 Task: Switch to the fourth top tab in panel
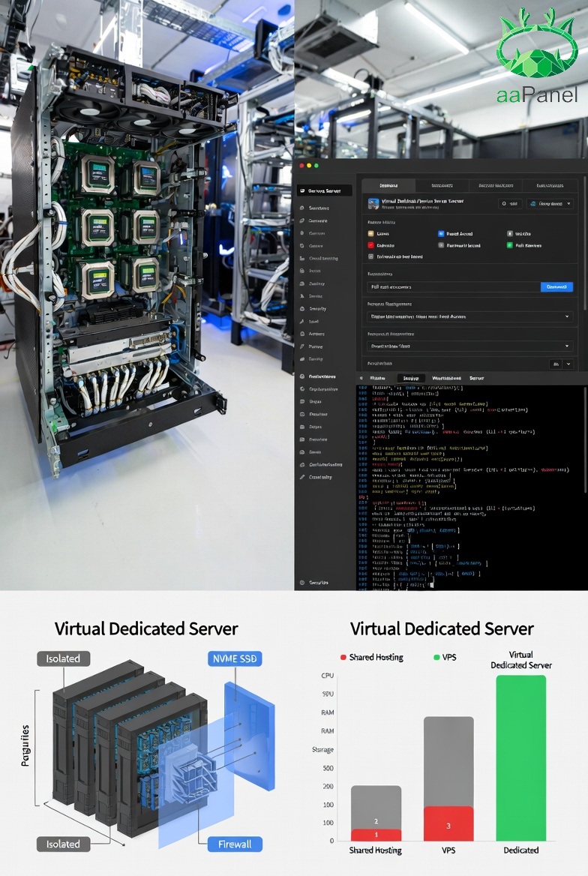pos(550,185)
